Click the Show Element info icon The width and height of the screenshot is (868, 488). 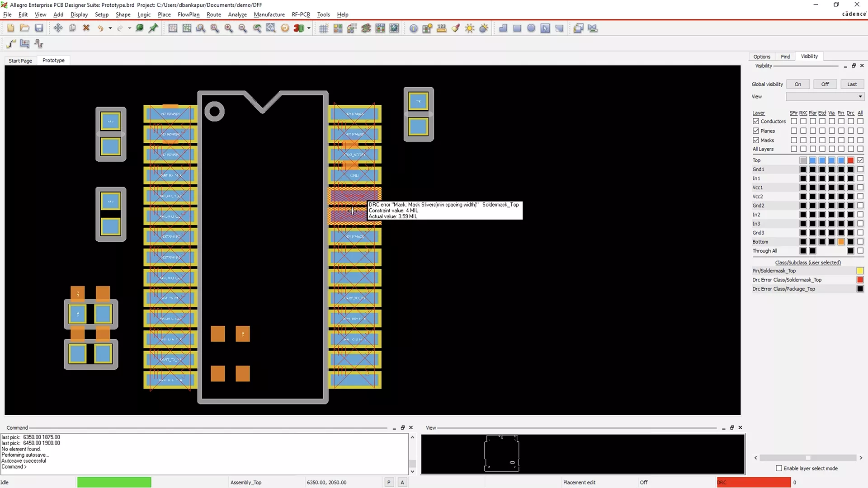click(x=414, y=28)
